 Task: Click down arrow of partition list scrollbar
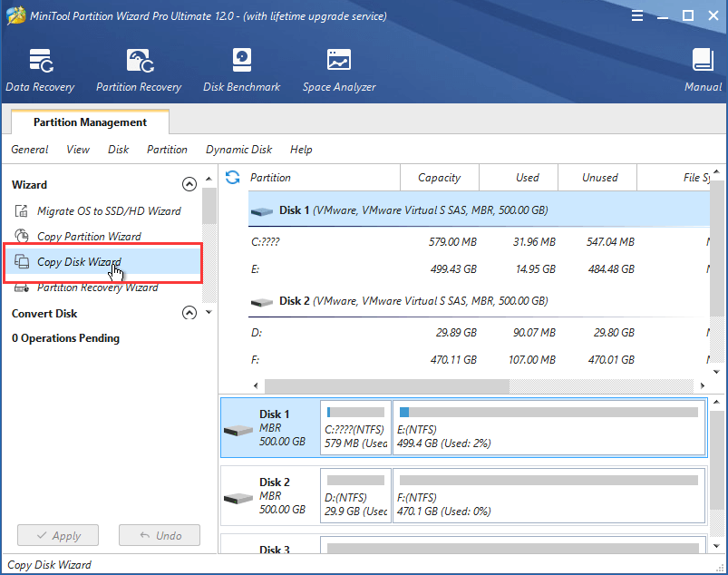(x=716, y=372)
